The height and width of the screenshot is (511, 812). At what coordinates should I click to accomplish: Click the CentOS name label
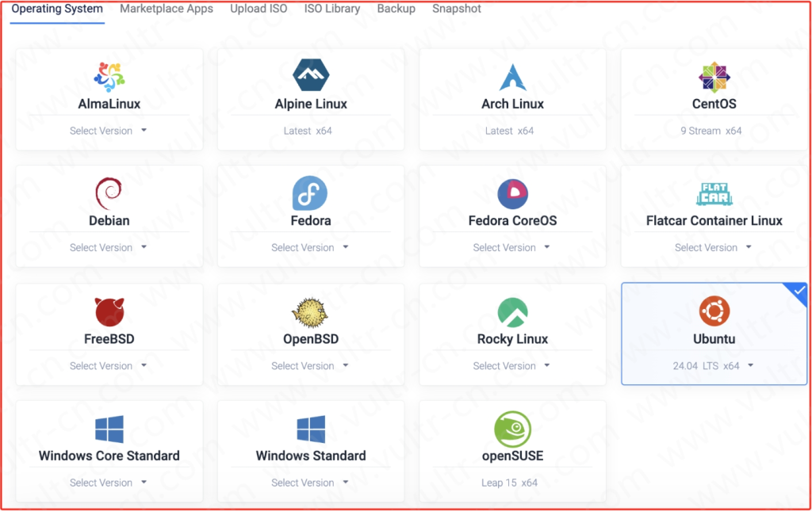[714, 104]
